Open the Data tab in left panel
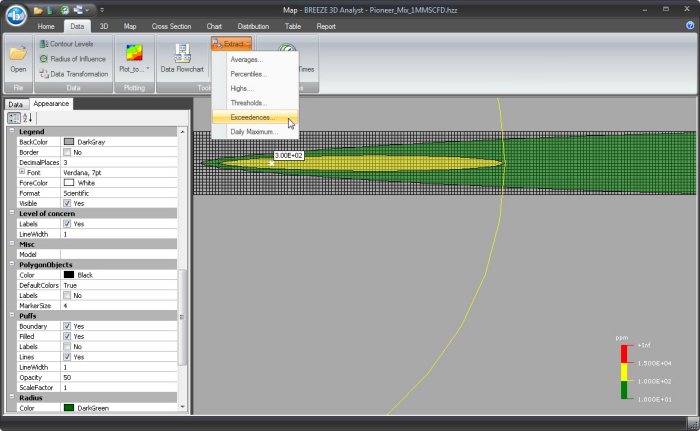This screenshot has height=431, width=700. (x=15, y=104)
